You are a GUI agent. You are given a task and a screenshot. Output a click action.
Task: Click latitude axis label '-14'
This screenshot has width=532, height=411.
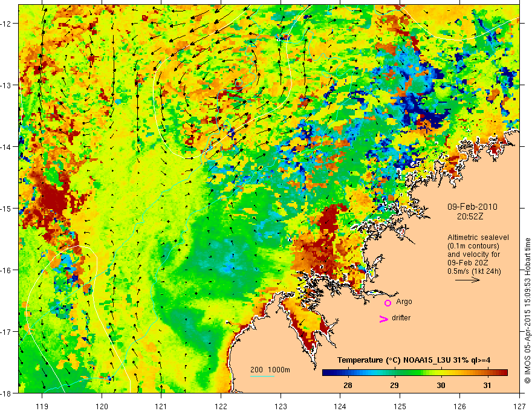7,147
